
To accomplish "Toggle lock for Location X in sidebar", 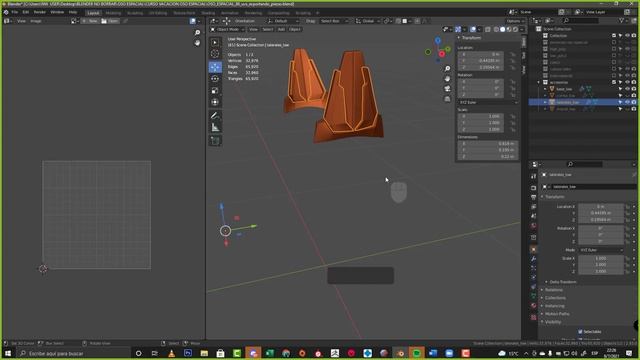I will pyautogui.click(x=513, y=54).
